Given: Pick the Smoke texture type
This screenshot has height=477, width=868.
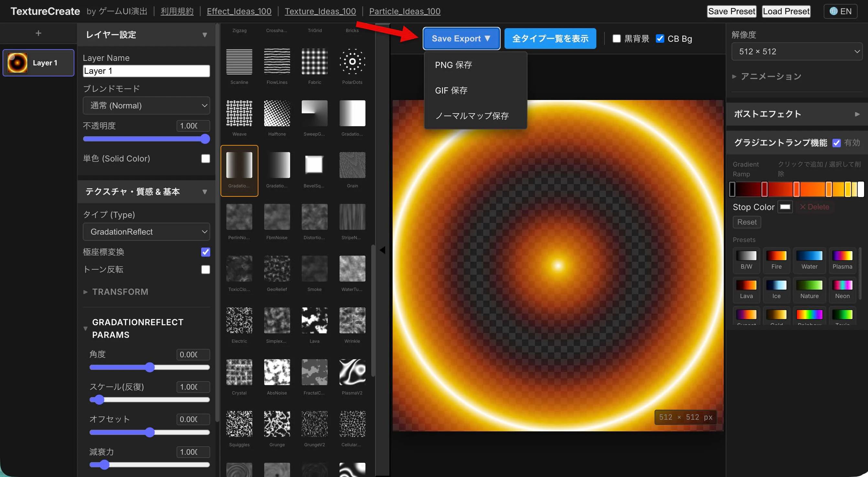Looking at the screenshot, I should pyautogui.click(x=314, y=269).
